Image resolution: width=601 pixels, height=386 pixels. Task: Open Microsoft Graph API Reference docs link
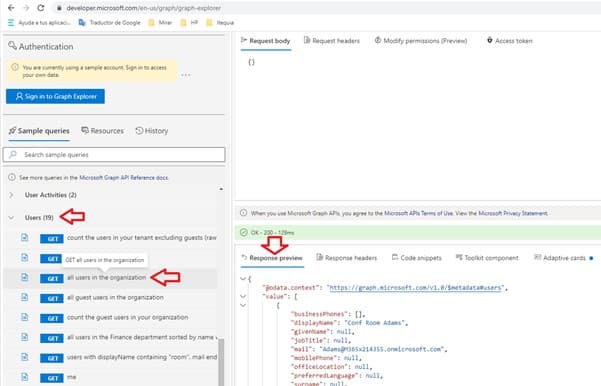tap(123, 177)
